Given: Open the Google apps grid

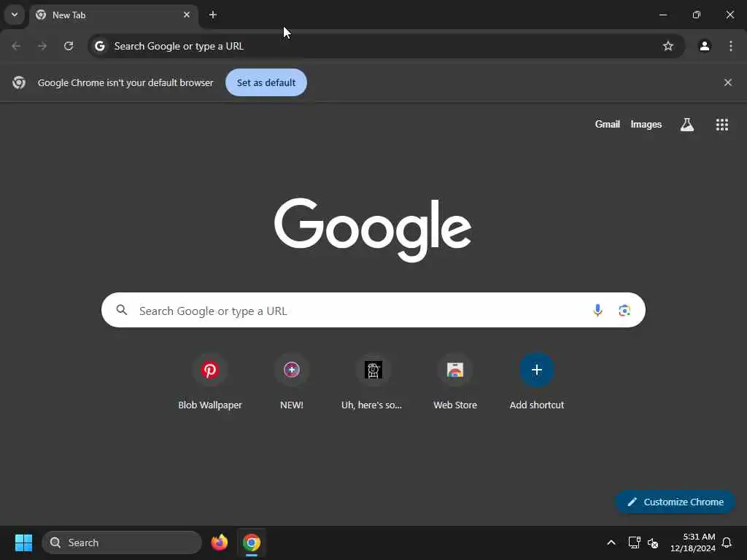Looking at the screenshot, I should (x=721, y=125).
